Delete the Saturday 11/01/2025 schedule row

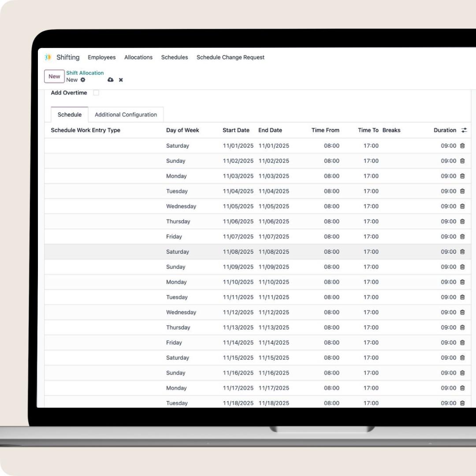coord(462,146)
